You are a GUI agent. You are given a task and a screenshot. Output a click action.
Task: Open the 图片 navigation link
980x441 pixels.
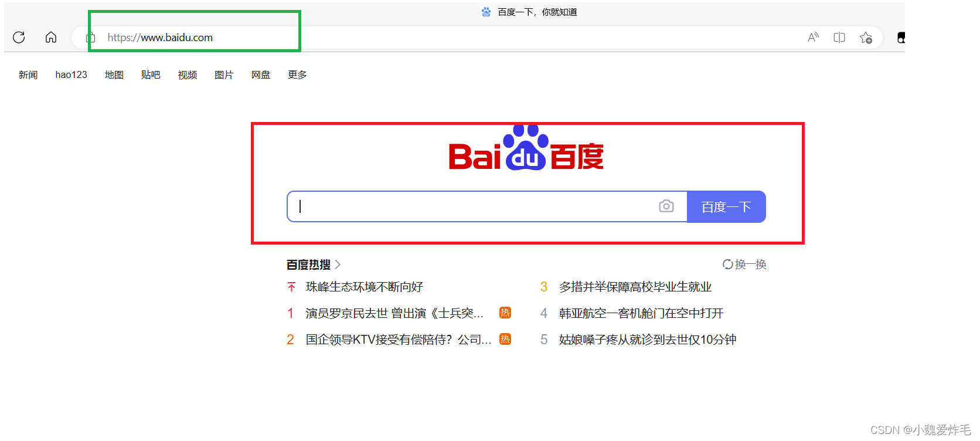tap(224, 75)
